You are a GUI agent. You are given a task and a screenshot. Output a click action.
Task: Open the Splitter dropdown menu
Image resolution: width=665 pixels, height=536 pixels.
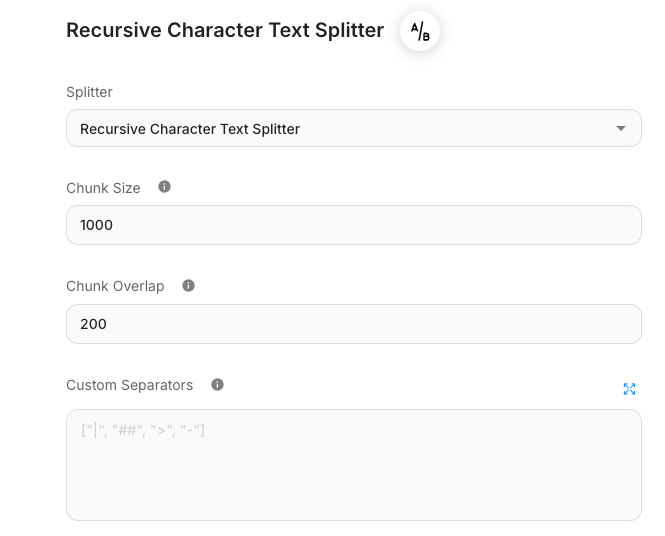353,128
